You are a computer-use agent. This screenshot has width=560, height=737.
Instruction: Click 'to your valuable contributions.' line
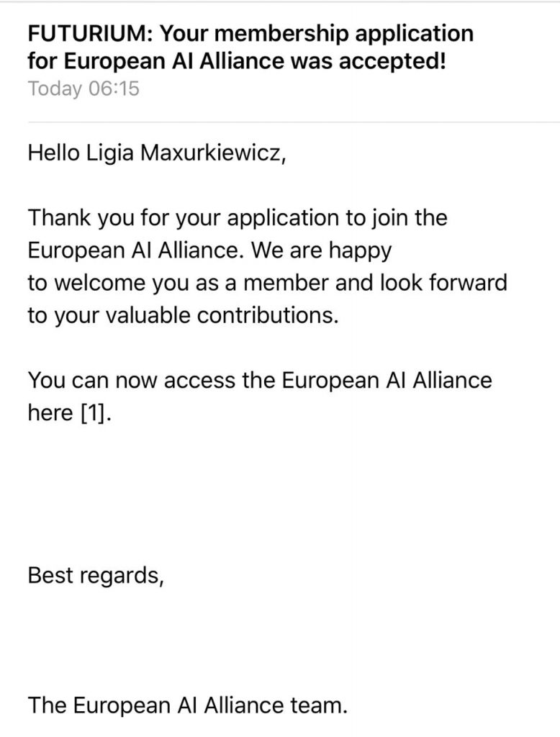point(184,316)
